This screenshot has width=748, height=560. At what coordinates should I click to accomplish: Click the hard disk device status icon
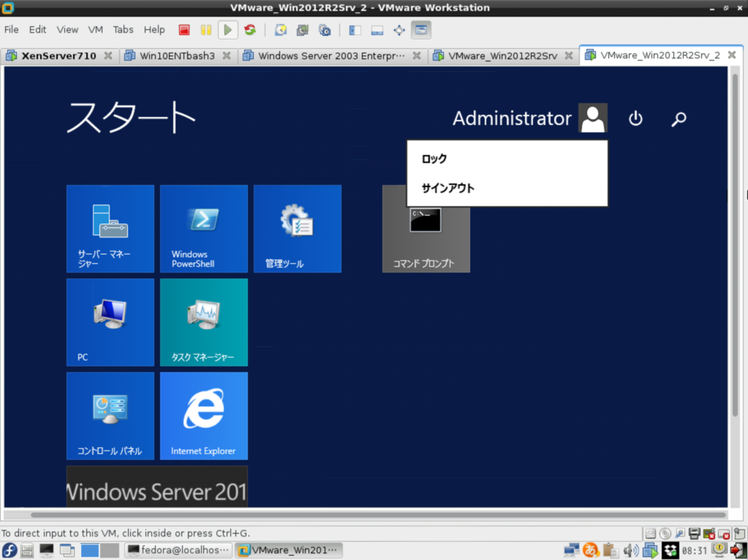click(x=650, y=533)
